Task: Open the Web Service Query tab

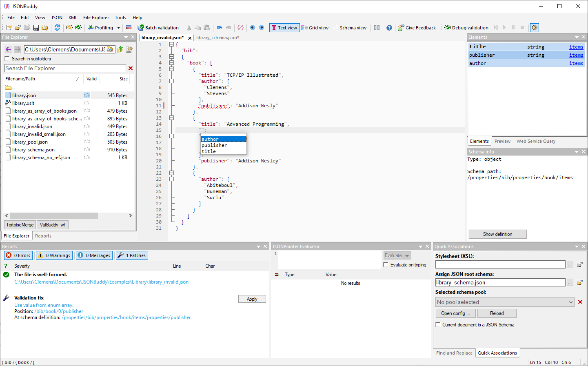Action: tap(536, 141)
